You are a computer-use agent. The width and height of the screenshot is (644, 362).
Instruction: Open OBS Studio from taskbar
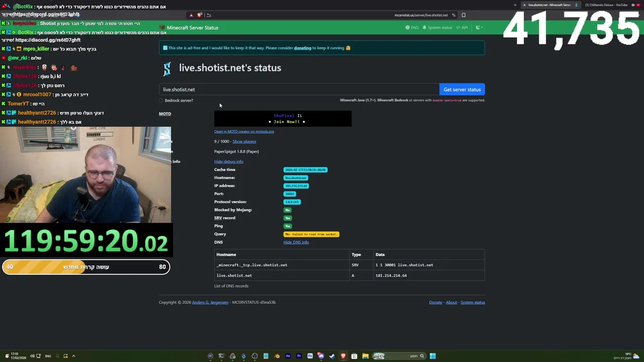pos(255,356)
